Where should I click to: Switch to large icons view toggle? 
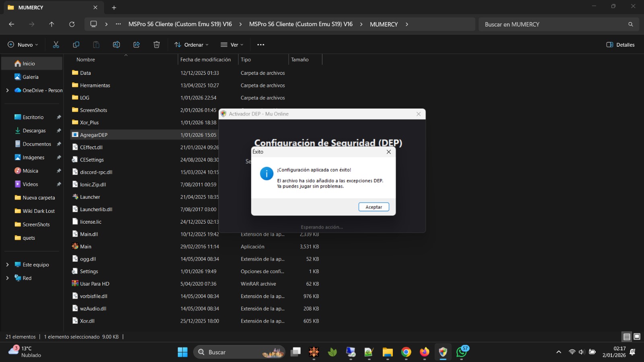click(x=637, y=337)
